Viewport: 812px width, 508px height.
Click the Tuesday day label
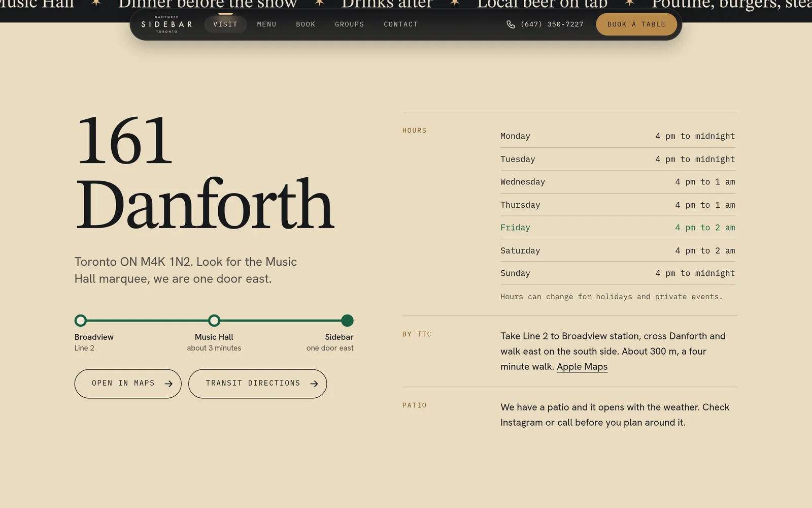[x=518, y=159]
